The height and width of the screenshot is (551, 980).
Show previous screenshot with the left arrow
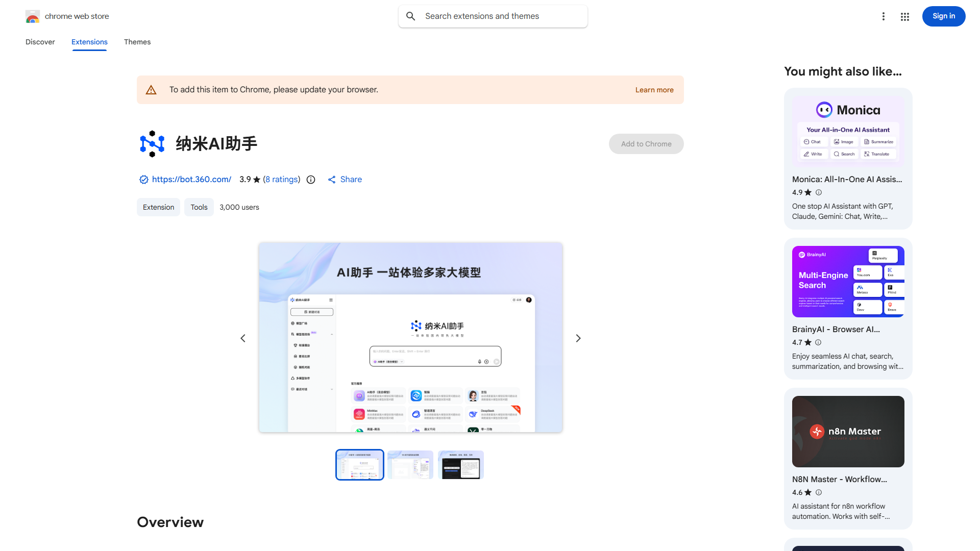tap(243, 338)
